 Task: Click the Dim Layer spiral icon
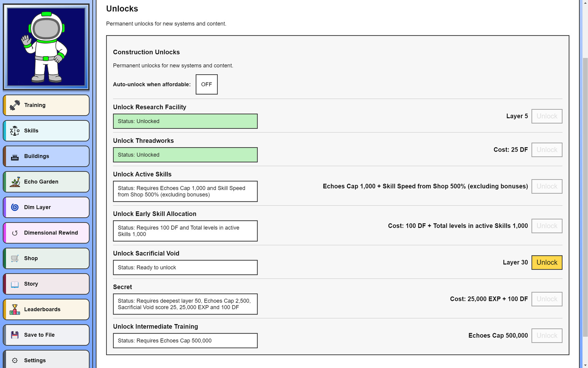click(15, 208)
